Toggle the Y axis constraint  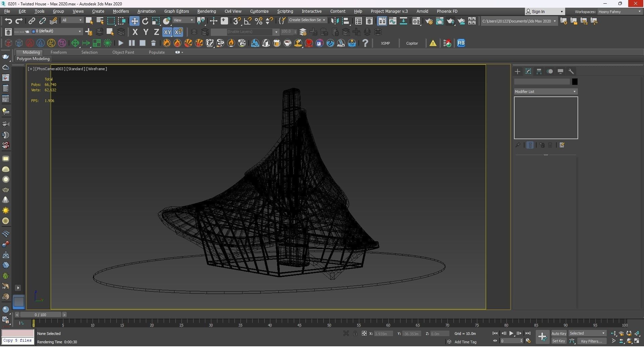coord(146,32)
